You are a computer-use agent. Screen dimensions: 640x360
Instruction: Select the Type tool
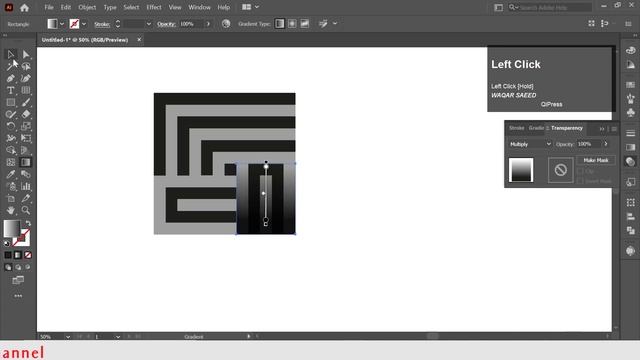coord(11,90)
